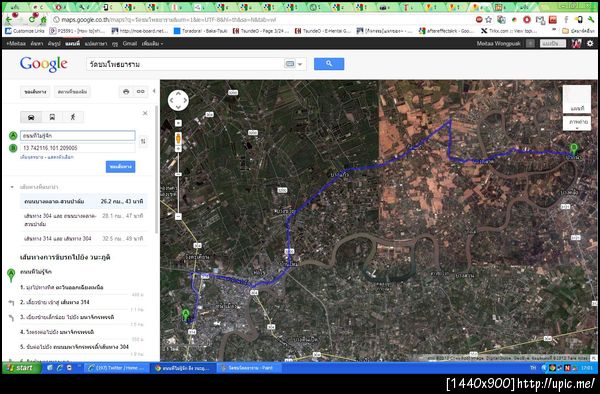This screenshot has height=394, width=600.
Task: Click the map pan control wheel
Action: point(178,100)
